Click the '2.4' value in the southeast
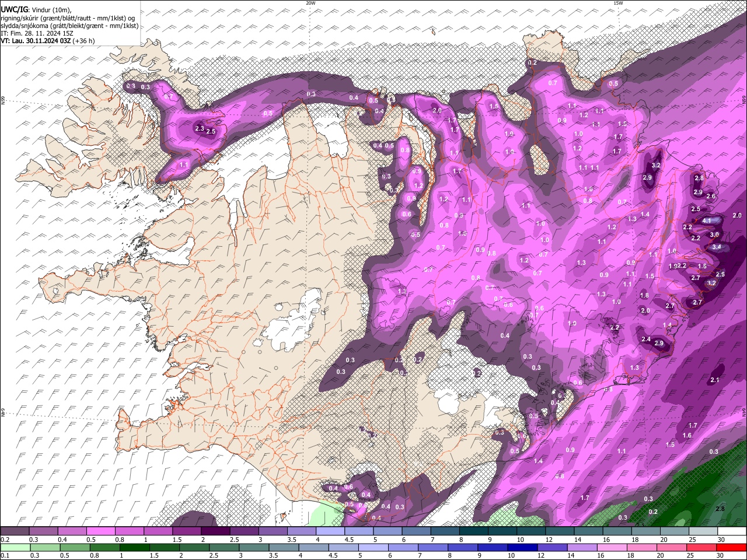This screenshot has height=560, width=747. point(646,339)
